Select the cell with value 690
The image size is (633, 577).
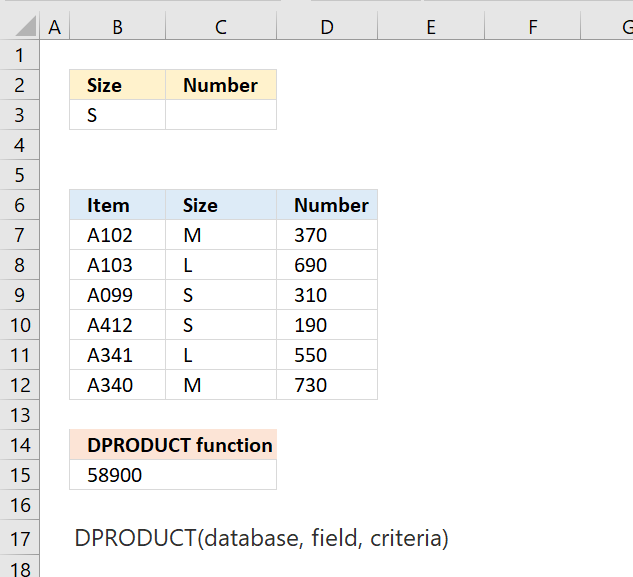[x=327, y=264]
